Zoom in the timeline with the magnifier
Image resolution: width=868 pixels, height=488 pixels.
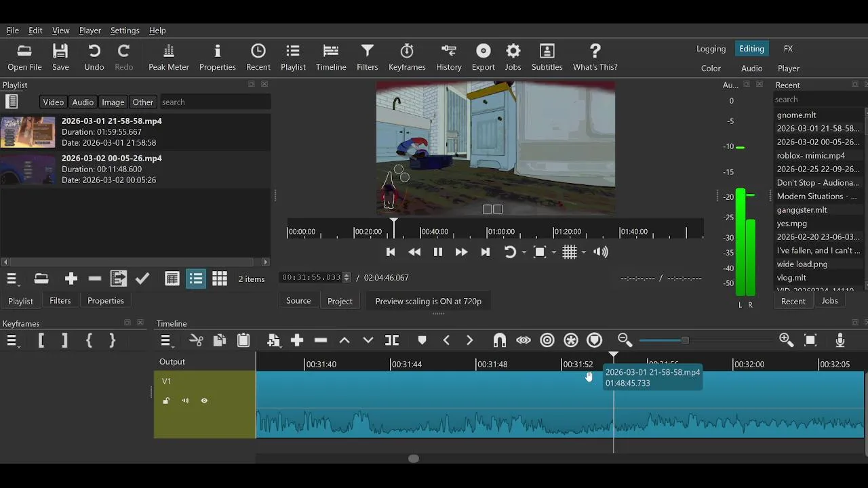pyautogui.click(x=787, y=340)
